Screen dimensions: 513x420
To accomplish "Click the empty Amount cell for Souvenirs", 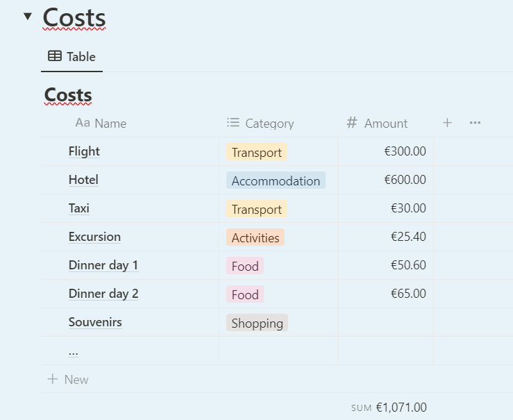I will 385,323.
